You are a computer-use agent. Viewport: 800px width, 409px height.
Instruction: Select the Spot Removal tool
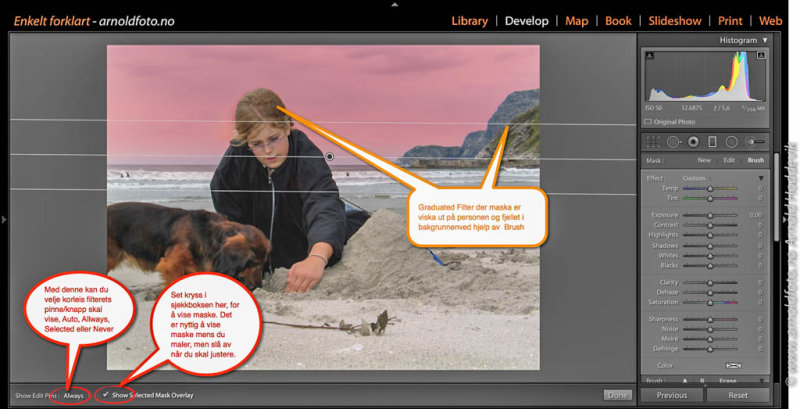(673, 142)
